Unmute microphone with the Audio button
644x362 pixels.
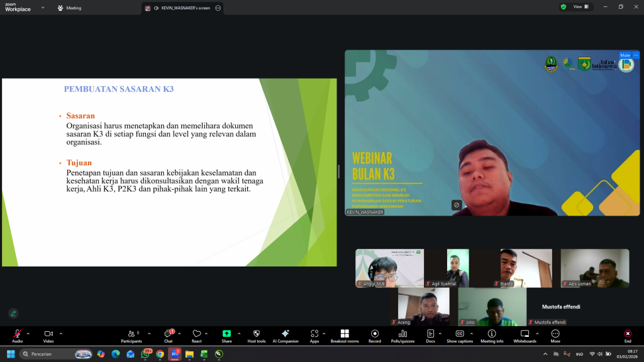tap(17, 335)
